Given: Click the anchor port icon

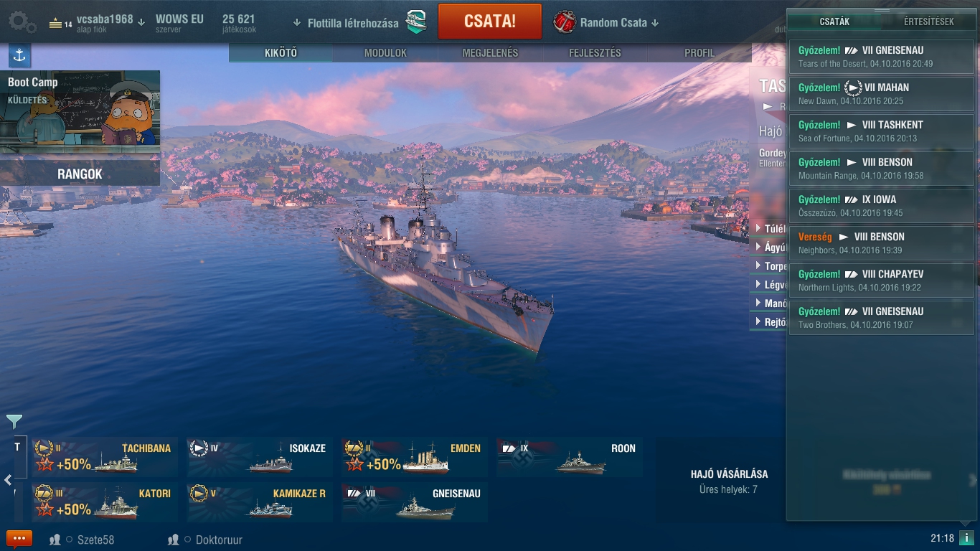Looking at the screenshot, I should pos(19,55).
